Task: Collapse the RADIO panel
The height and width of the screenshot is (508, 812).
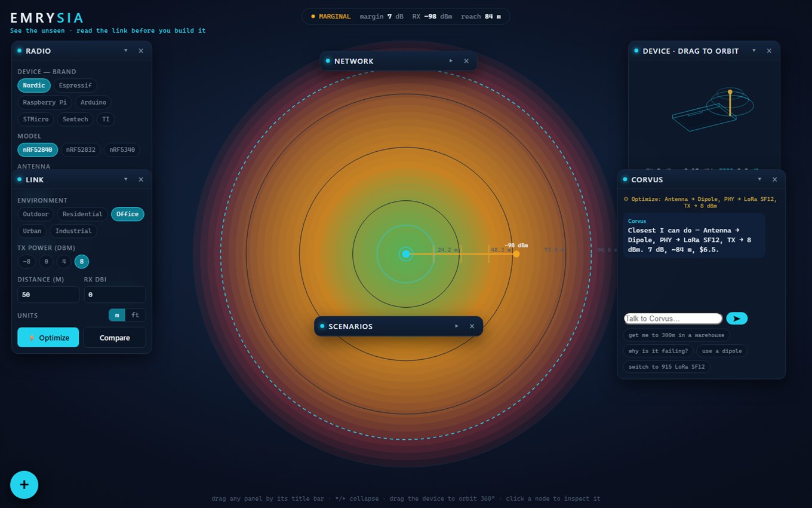Action: click(x=125, y=51)
